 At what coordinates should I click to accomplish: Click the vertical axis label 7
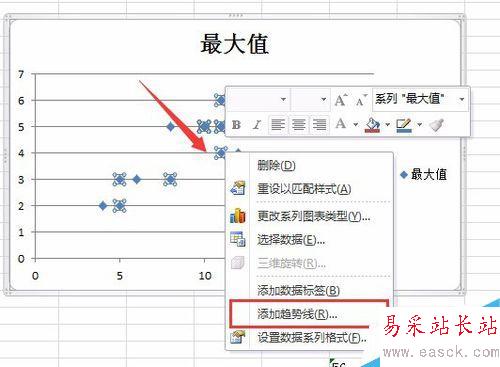[x=21, y=74]
